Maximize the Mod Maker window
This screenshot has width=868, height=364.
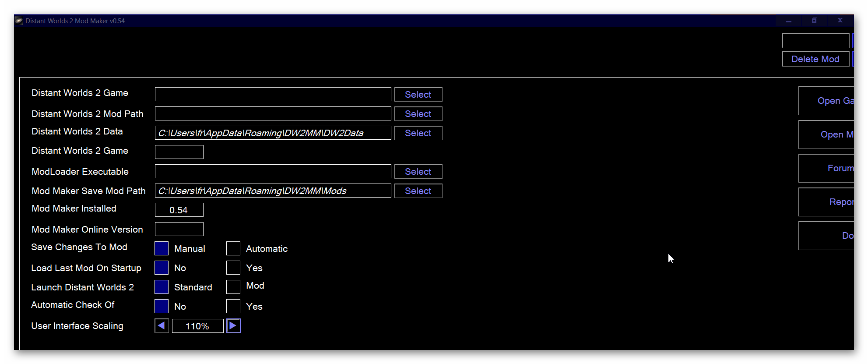(814, 21)
